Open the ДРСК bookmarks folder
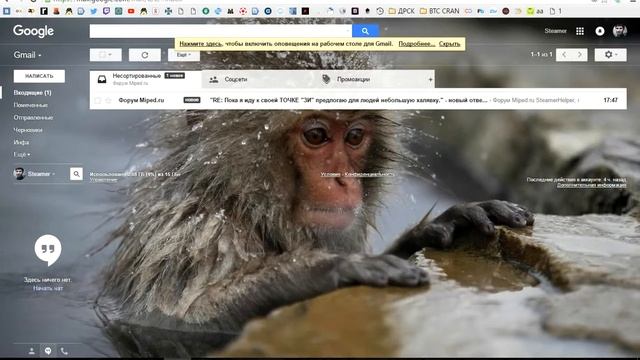This screenshot has height=360, width=640. pyautogui.click(x=401, y=11)
